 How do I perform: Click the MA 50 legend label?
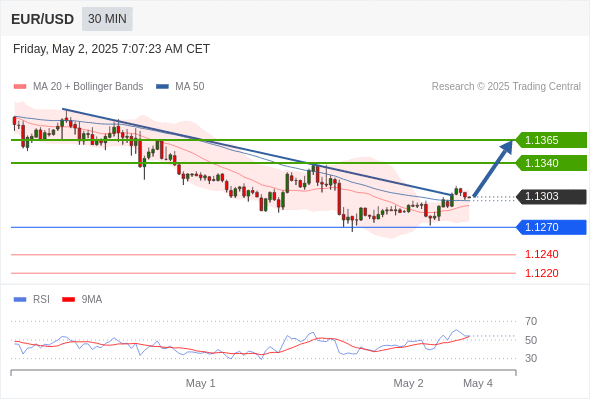pos(190,87)
